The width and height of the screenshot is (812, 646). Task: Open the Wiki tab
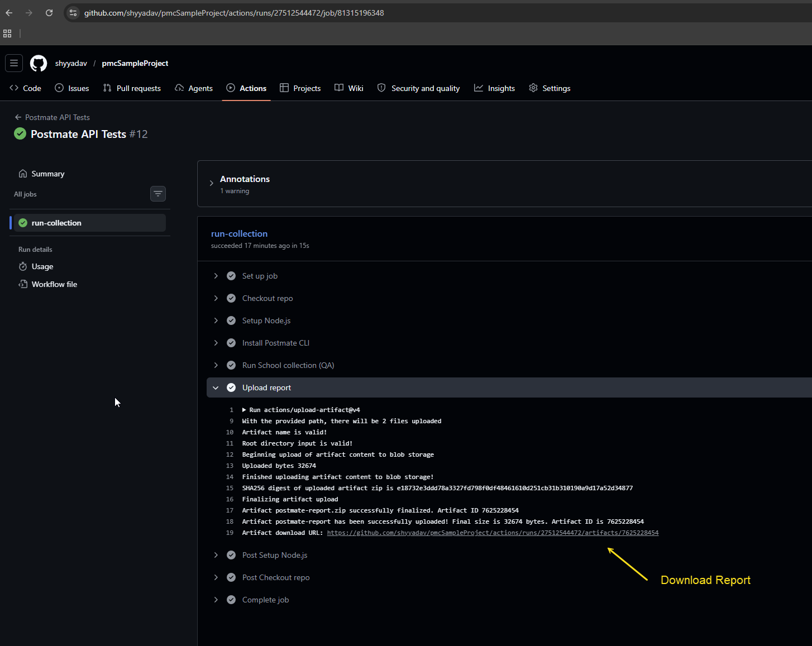tap(349, 88)
